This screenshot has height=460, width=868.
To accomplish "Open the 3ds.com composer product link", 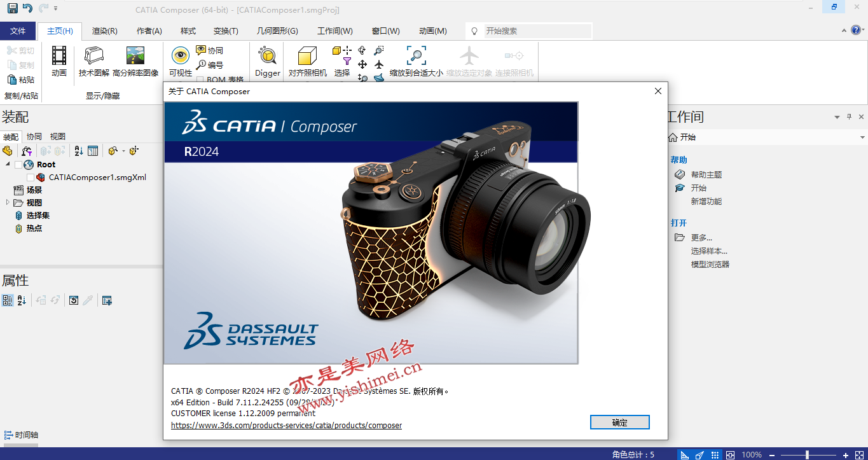I will pos(287,425).
